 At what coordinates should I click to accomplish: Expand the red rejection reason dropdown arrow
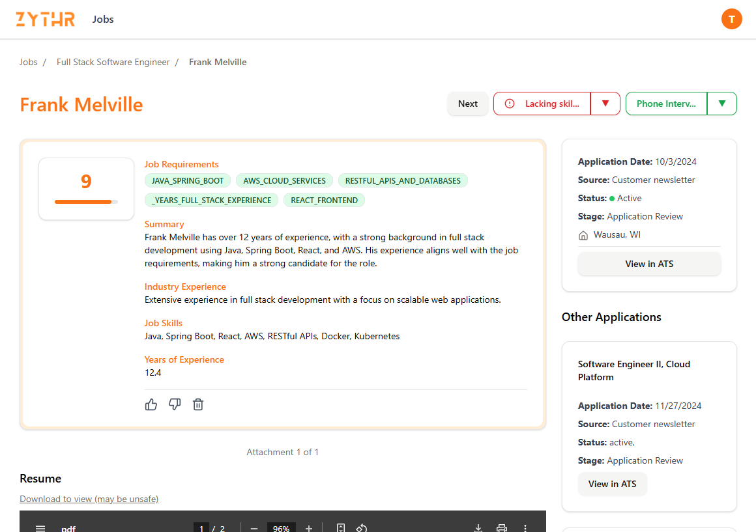(x=605, y=104)
